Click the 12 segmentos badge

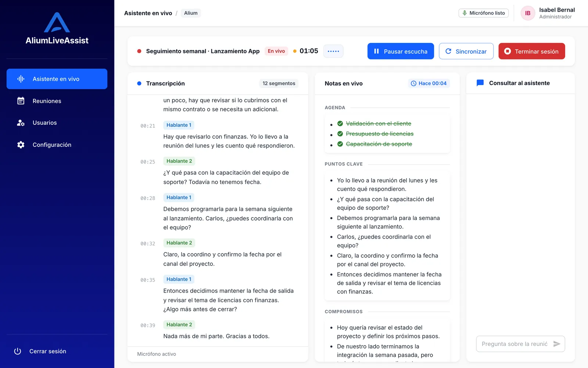pos(279,84)
